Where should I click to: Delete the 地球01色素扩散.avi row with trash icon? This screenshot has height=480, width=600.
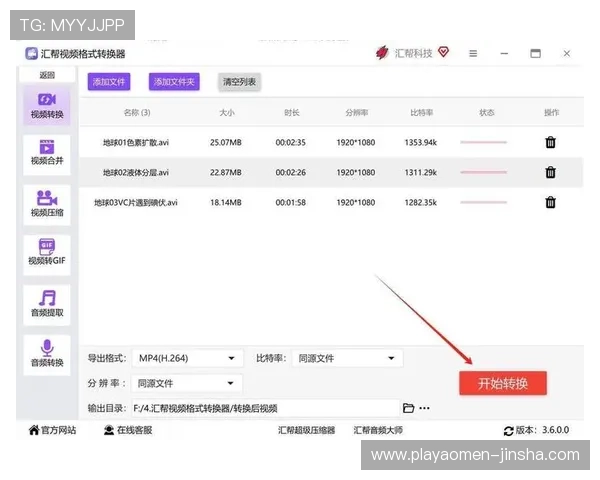550,142
